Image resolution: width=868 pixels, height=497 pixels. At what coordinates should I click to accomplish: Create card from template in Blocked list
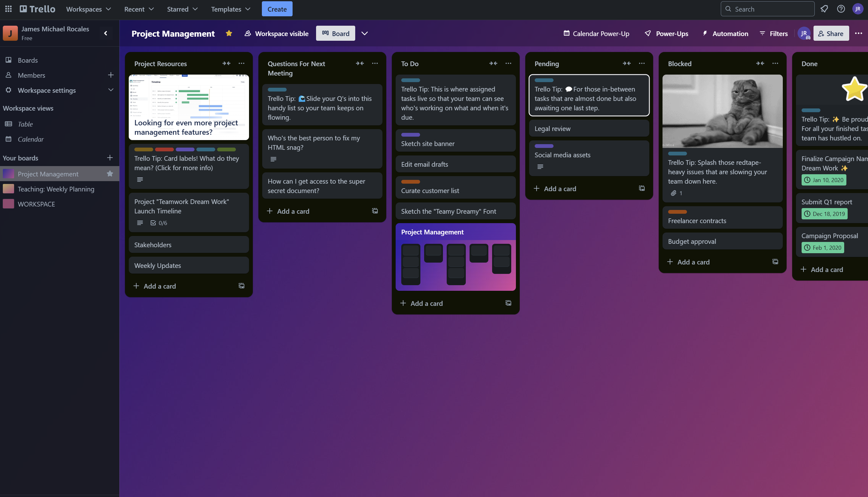click(775, 262)
